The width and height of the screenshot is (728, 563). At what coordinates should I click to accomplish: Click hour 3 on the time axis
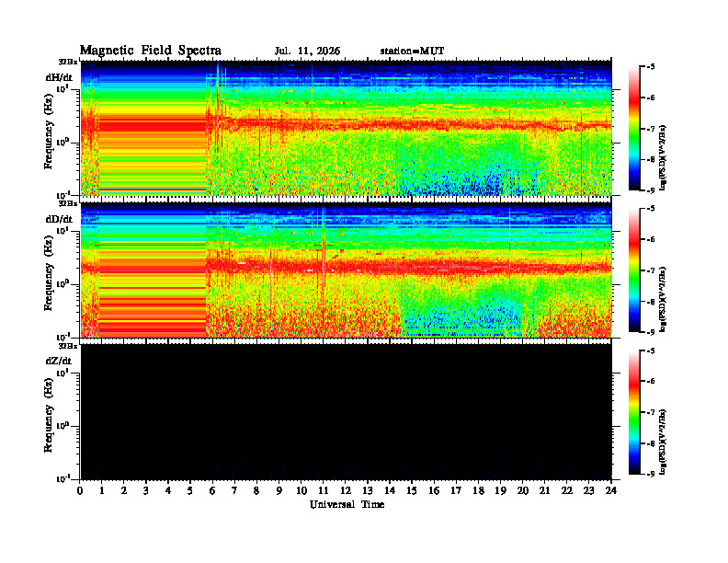coord(146,490)
